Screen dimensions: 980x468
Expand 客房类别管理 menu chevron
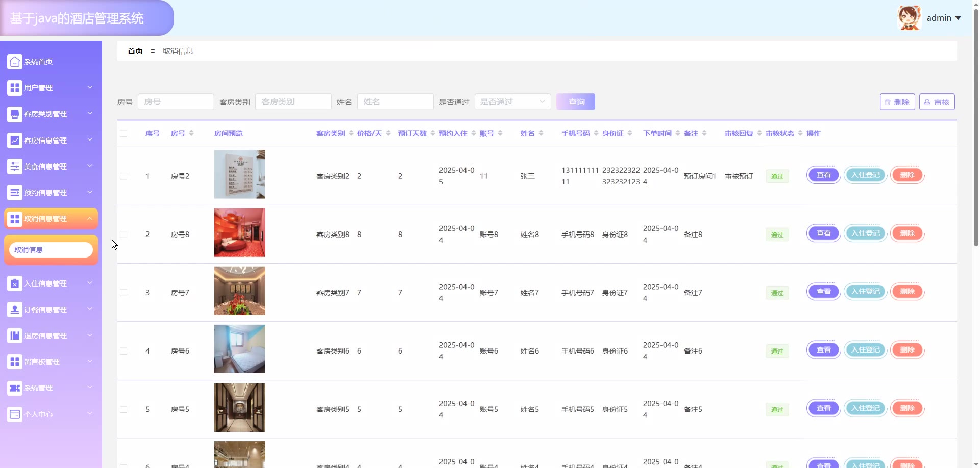tap(90, 113)
